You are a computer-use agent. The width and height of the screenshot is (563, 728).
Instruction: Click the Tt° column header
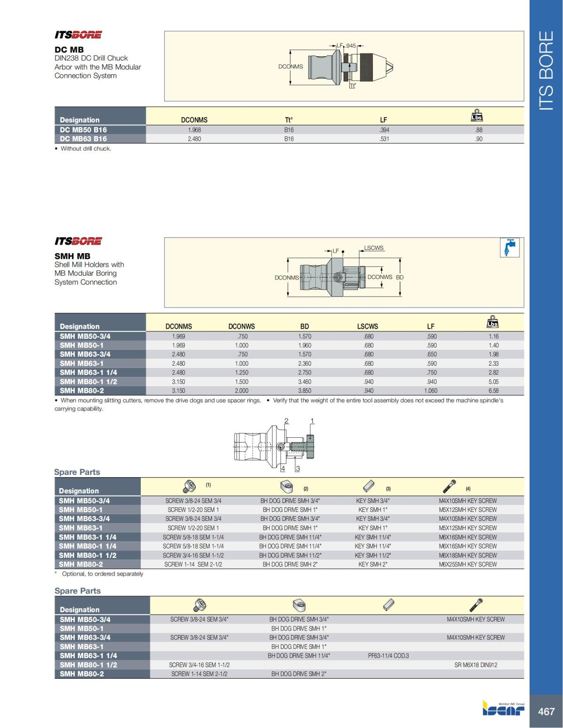[289, 120]
